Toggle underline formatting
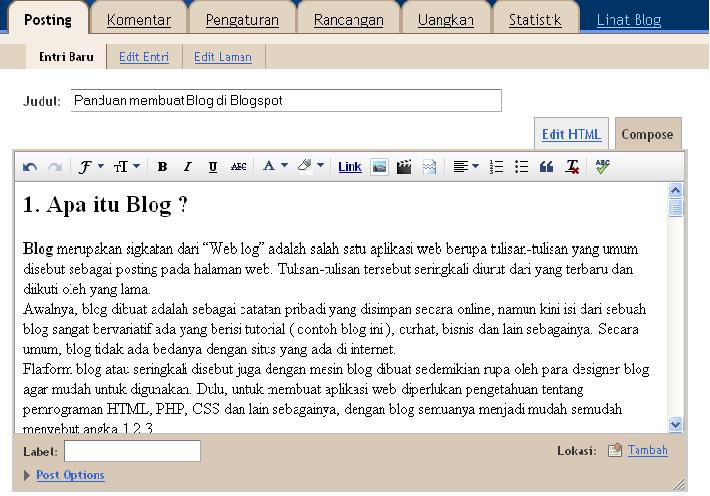The image size is (710, 496). (212, 167)
